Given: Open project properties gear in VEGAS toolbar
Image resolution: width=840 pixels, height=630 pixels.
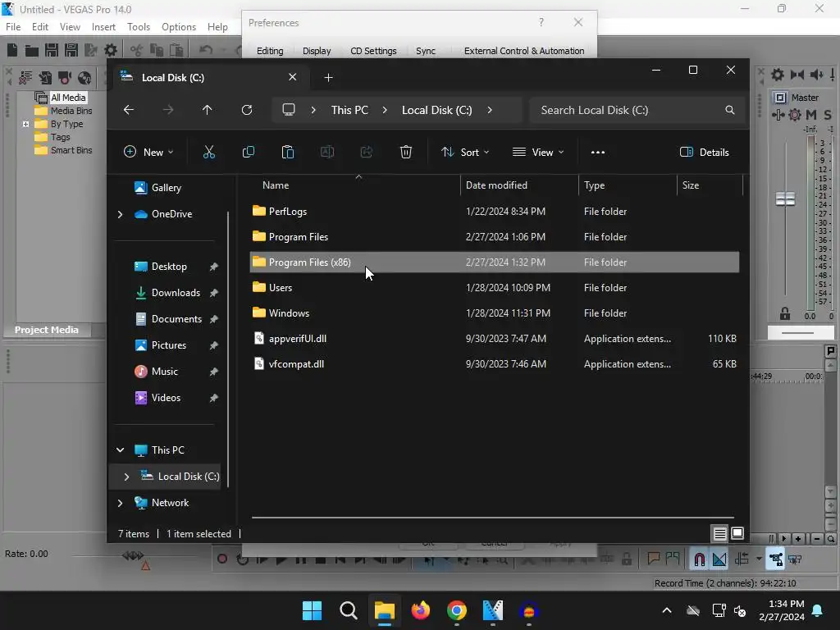Looking at the screenshot, I should click(x=111, y=50).
